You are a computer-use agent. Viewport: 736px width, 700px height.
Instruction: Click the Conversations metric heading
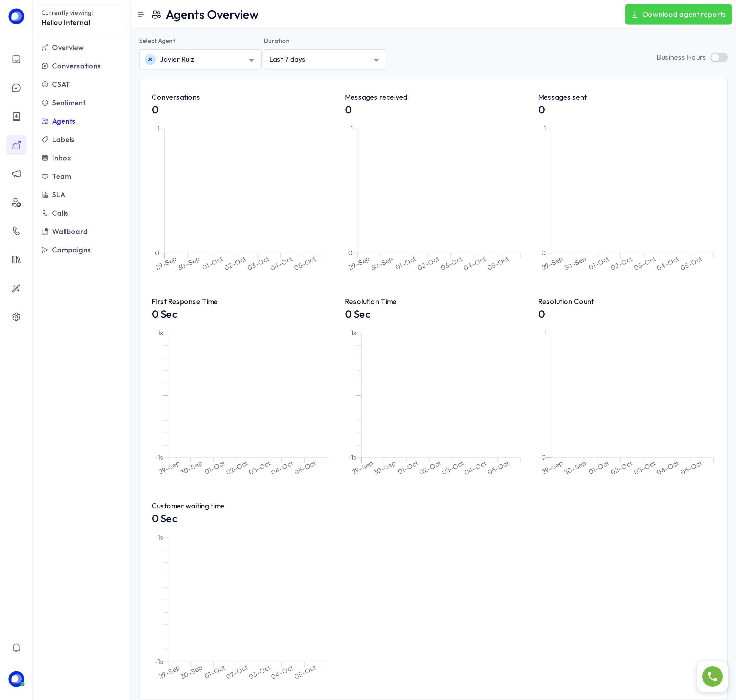[x=176, y=97]
